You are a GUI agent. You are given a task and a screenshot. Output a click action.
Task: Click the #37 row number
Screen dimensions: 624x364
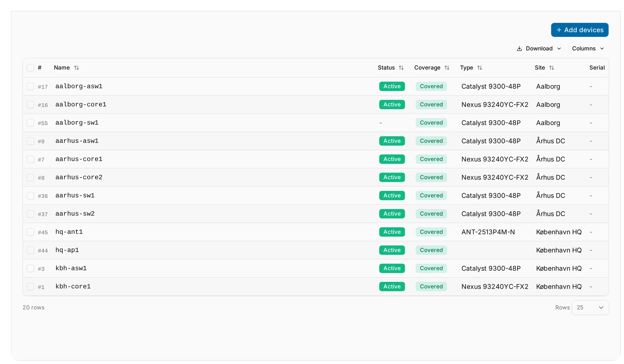coord(42,214)
